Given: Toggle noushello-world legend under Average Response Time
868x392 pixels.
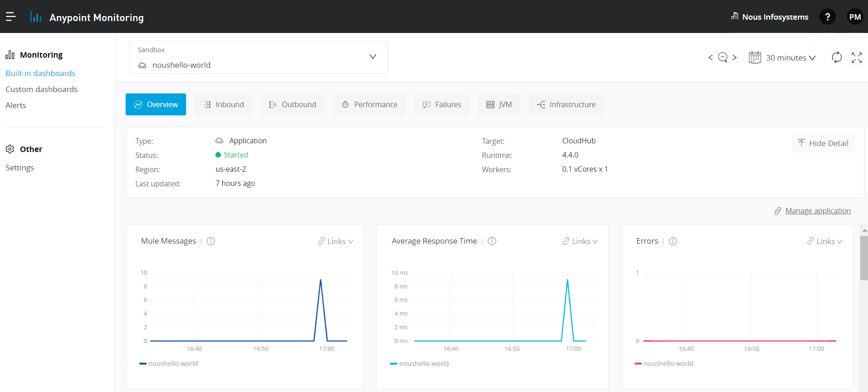Looking at the screenshot, I should click(419, 364).
